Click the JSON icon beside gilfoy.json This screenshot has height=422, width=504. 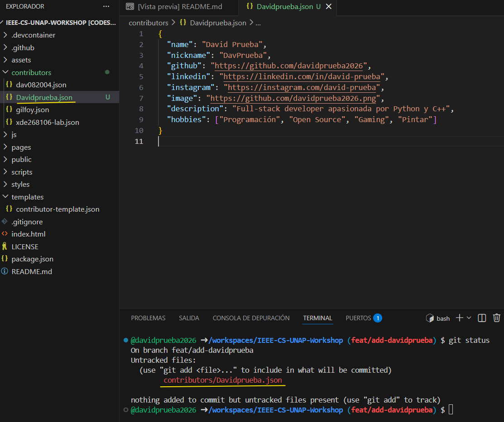pos(9,109)
